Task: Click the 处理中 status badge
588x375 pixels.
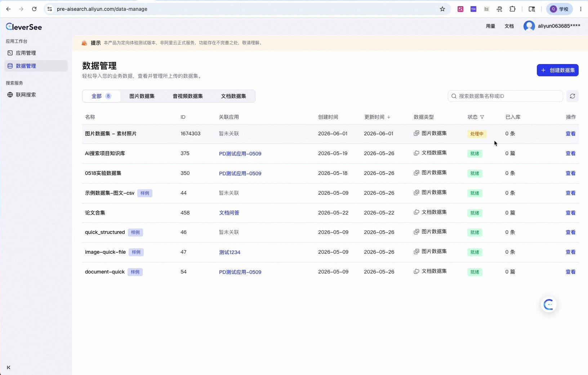Action: coord(477,134)
